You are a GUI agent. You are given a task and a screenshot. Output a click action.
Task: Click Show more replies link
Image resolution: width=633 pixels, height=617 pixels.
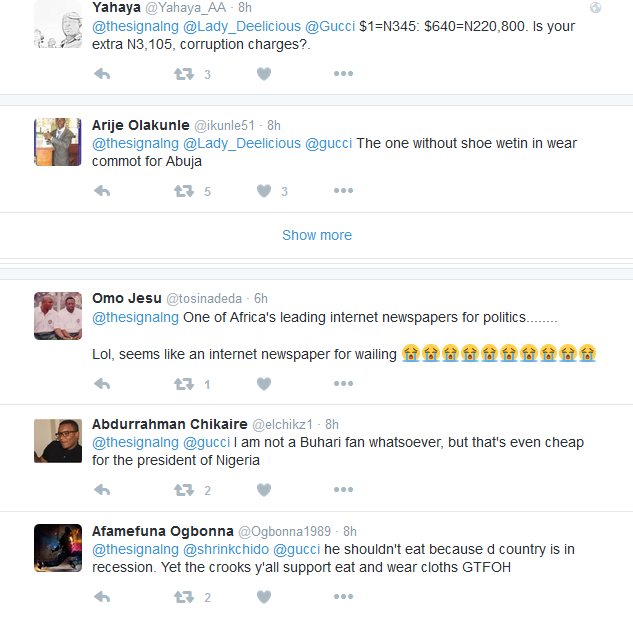coord(316,235)
